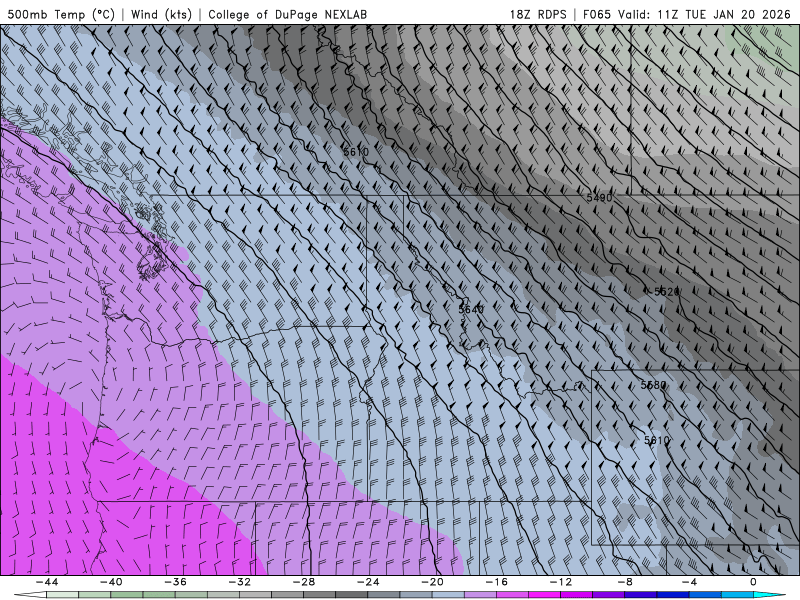Select 'F065 Valid: 11Z TUE JAN 20 2026' text
Viewport: 800px width, 600px height.
pyautogui.click(x=687, y=14)
